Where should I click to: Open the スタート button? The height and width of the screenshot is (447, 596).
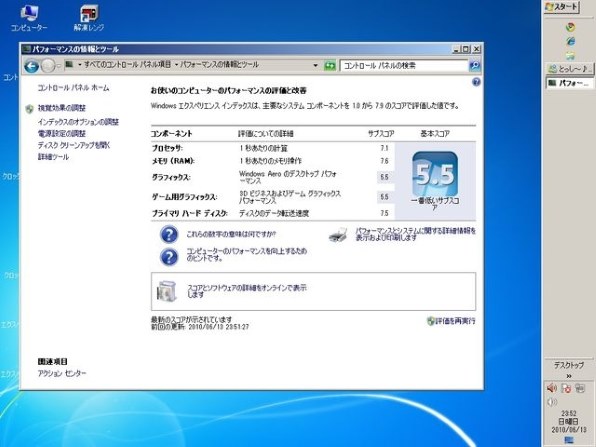pyautogui.click(x=562, y=7)
